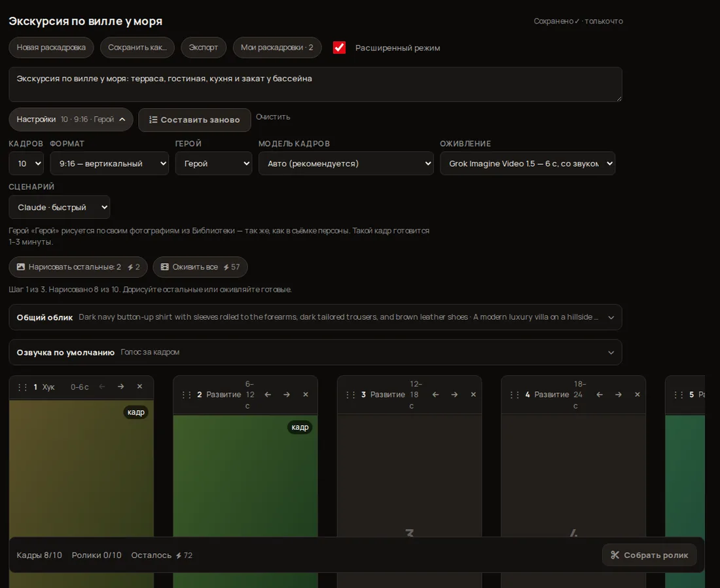Delete frame 2 with X icon

click(x=306, y=394)
